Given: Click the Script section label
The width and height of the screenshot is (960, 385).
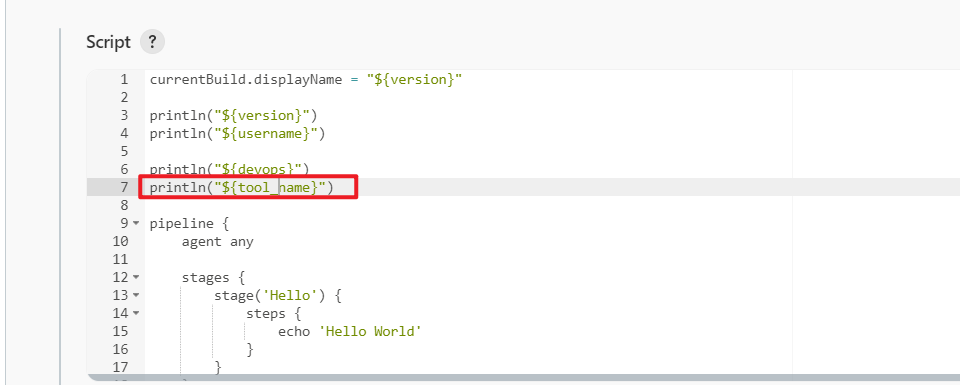Looking at the screenshot, I should click(x=108, y=42).
